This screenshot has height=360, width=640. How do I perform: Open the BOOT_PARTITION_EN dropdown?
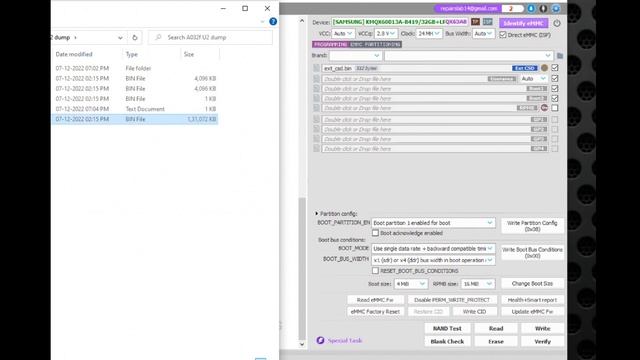tap(433, 223)
